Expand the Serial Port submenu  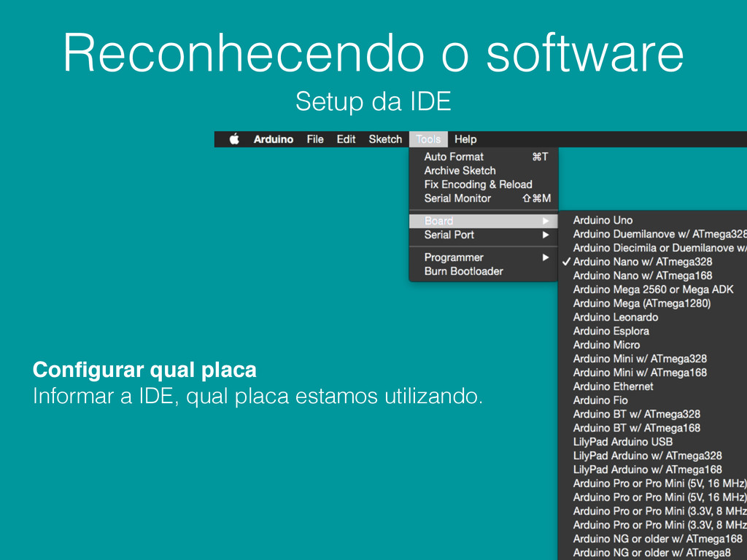(484, 235)
